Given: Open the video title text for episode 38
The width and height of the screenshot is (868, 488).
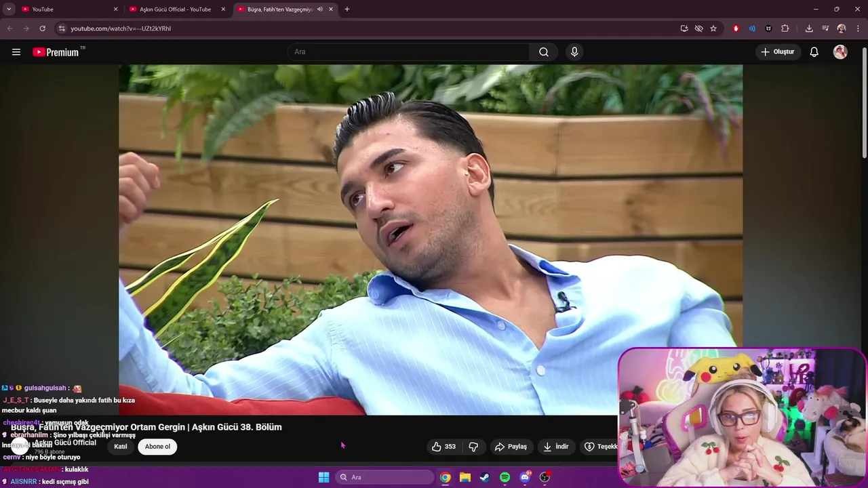Looking at the screenshot, I should tap(146, 427).
